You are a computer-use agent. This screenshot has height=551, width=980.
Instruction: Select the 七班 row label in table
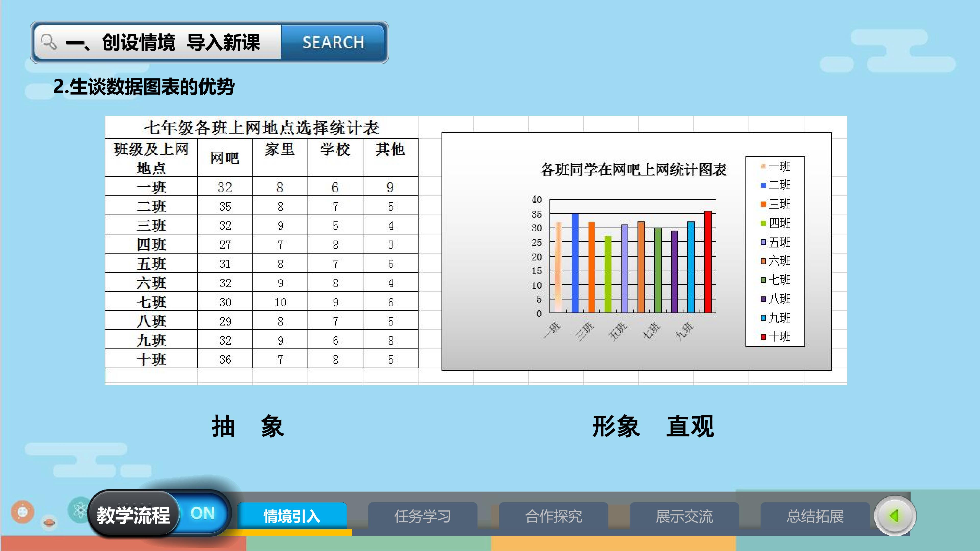(151, 302)
